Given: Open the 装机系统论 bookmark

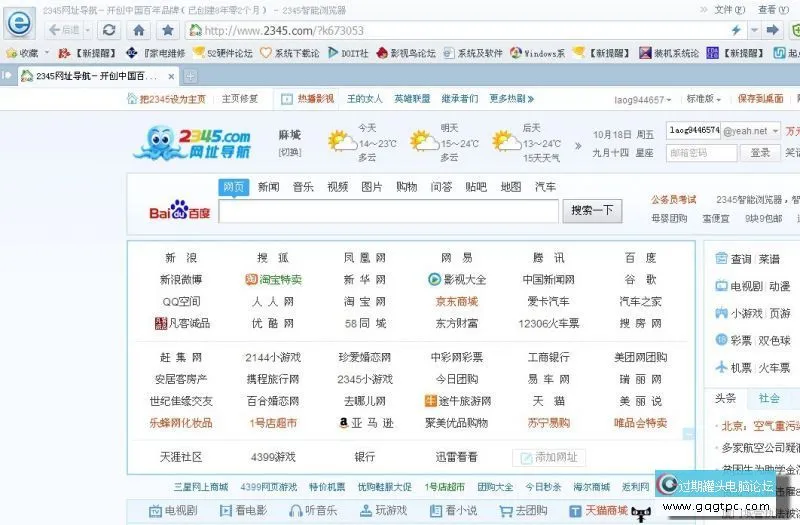Looking at the screenshot, I should point(669,53).
